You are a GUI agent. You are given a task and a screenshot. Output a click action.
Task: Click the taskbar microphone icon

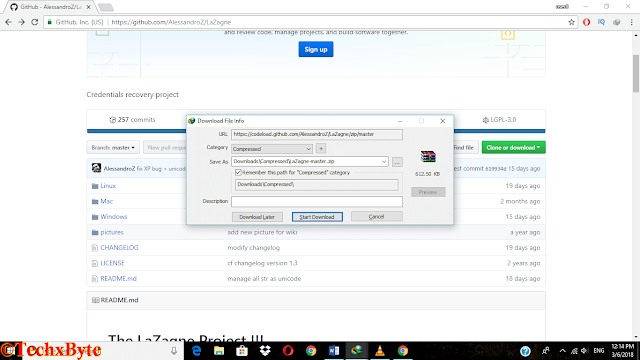click(x=174, y=351)
